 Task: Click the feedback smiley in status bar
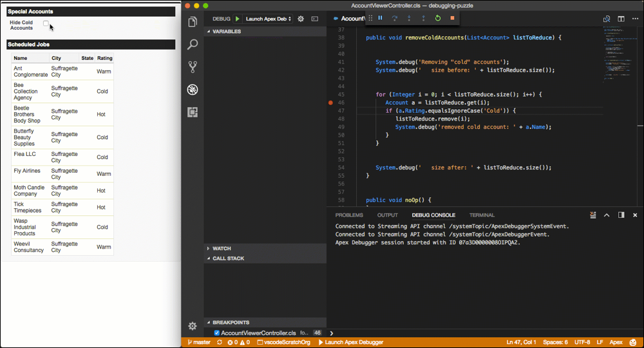[633, 342]
